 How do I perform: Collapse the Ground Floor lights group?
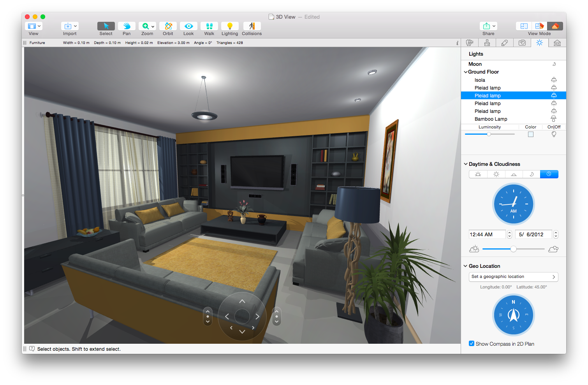[x=466, y=72]
